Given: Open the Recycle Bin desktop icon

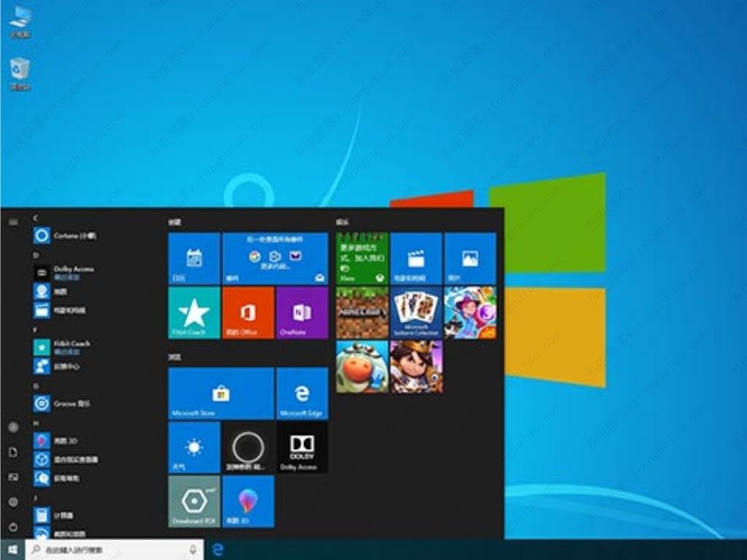Looking at the screenshot, I should [x=20, y=73].
